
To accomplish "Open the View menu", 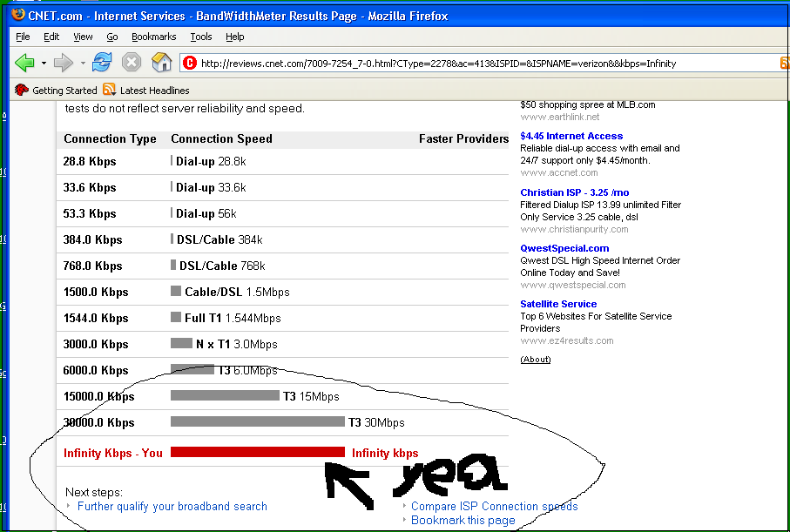I will [x=83, y=37].
